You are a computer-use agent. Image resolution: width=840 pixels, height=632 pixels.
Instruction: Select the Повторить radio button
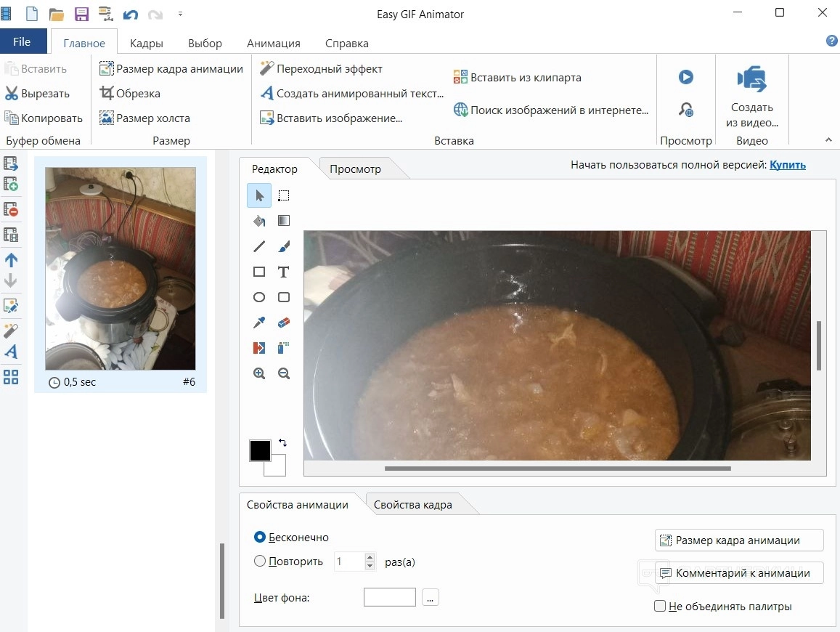click(260, 562)
